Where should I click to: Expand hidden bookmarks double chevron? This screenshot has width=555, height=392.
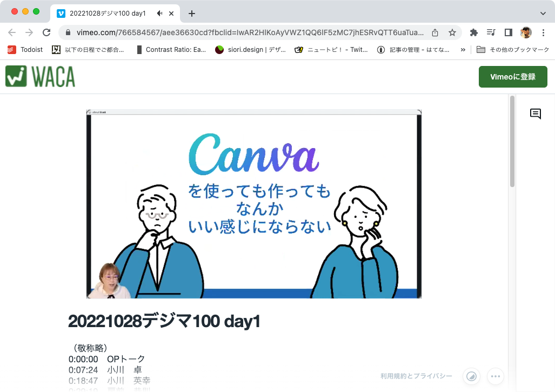[x=463, y=50]
